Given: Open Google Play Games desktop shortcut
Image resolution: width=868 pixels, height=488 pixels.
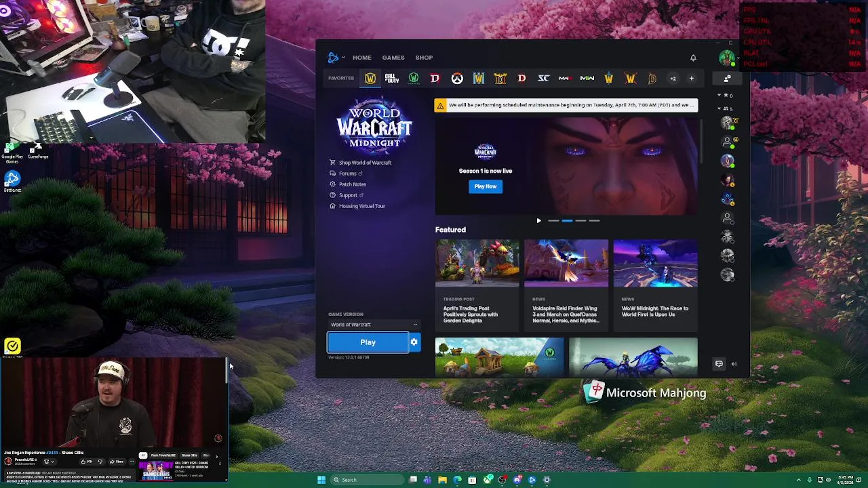Looking at the screenshot, I should [x=12, y=152].
